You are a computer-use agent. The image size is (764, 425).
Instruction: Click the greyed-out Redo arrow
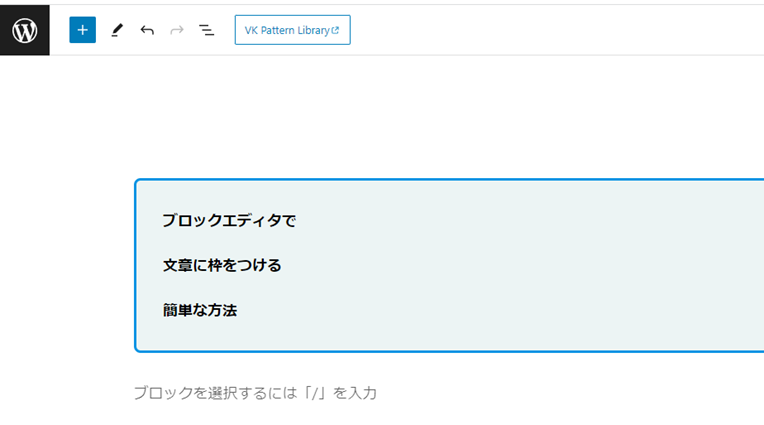(176, 30)
